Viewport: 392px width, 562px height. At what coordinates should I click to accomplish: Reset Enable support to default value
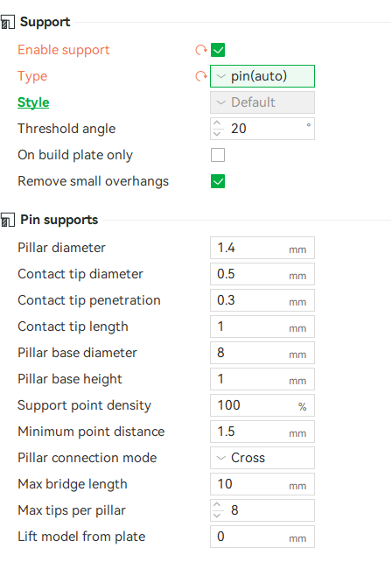(201, 50)
